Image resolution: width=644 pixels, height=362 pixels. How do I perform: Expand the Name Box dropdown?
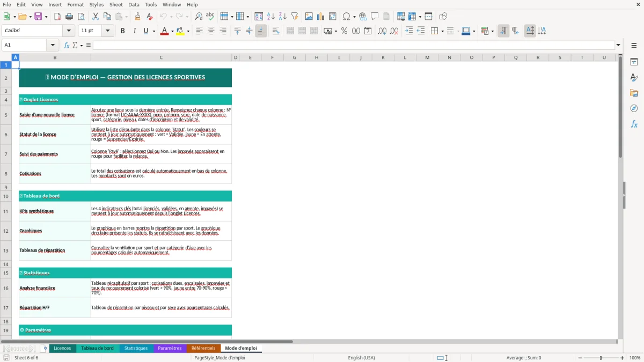[53, 45]
